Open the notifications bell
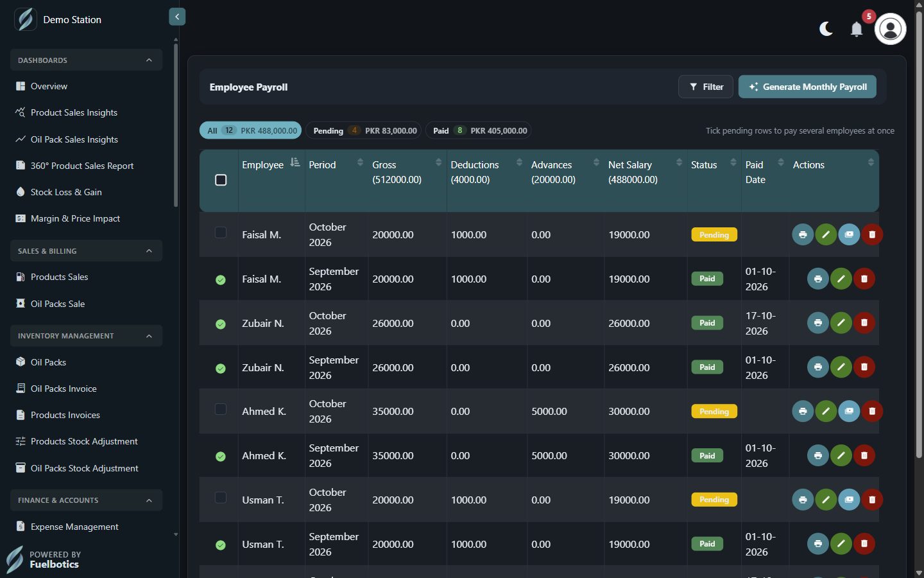This screenshot has height=578, width=924. pos(857,29)
